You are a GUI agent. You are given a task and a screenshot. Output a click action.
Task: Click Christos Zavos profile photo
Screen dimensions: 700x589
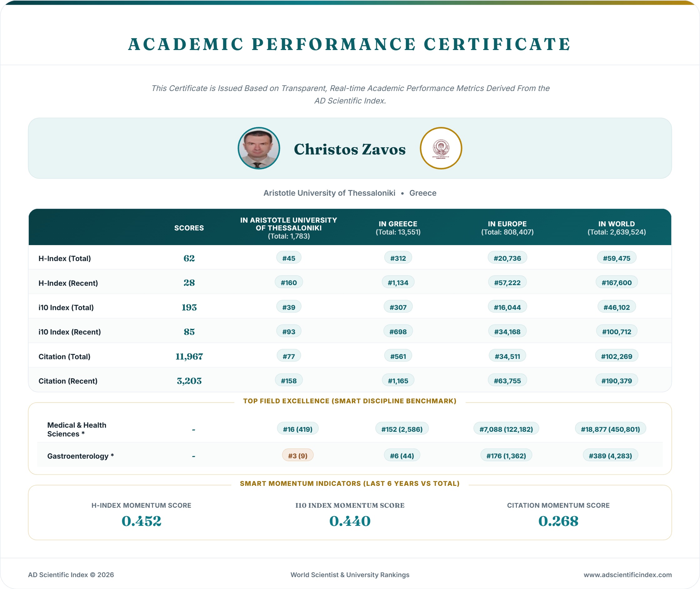259,148
